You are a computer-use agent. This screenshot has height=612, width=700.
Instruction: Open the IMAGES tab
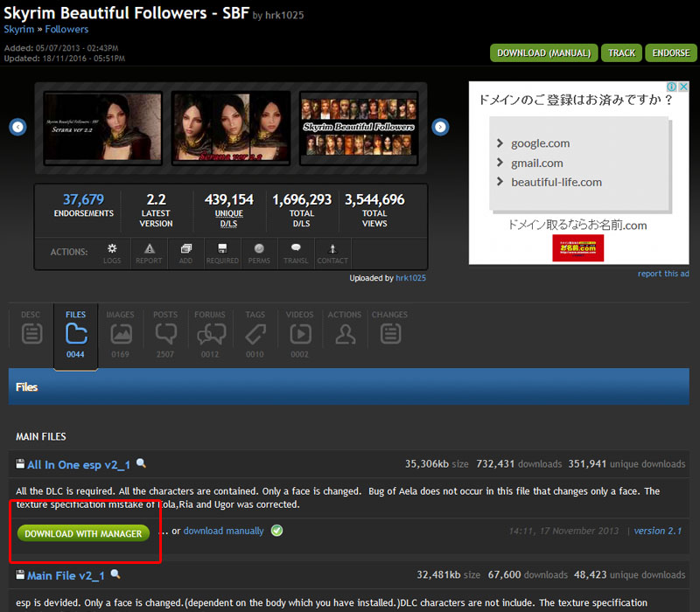point(120,334)
